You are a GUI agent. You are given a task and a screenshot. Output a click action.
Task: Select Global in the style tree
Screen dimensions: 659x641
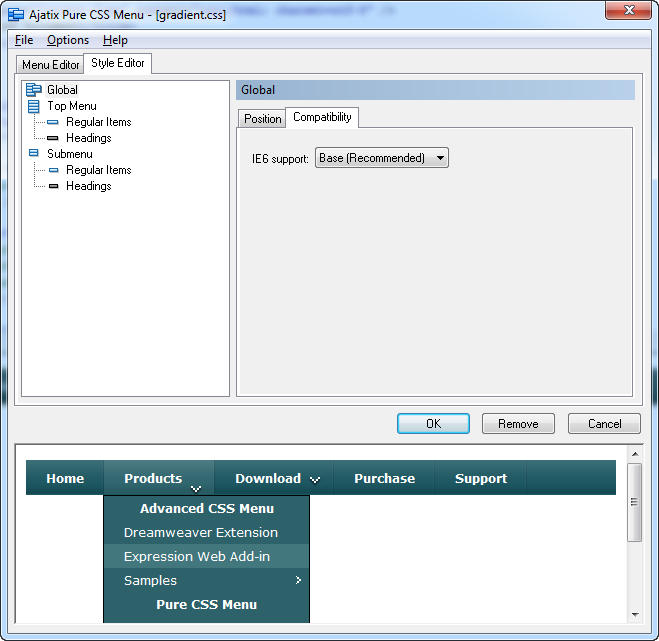62,90
